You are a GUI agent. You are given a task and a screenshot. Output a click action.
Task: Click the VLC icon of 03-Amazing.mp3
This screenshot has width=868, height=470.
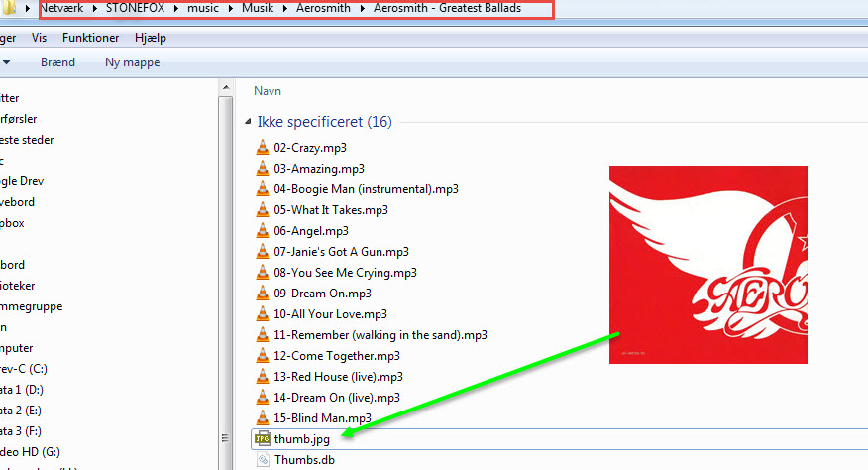pos(263,168)
